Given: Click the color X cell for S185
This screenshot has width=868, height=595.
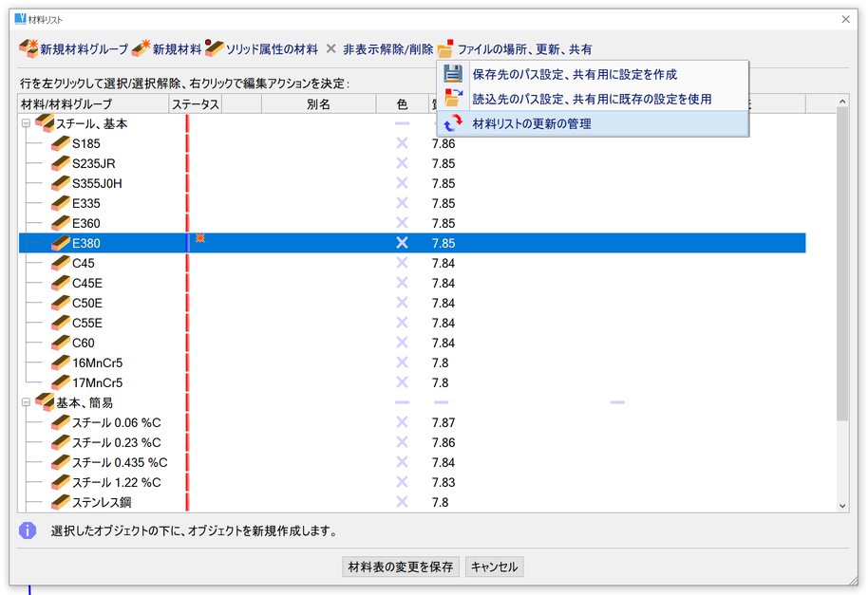Looking at the screenshot, I should (x=402, y=143).
